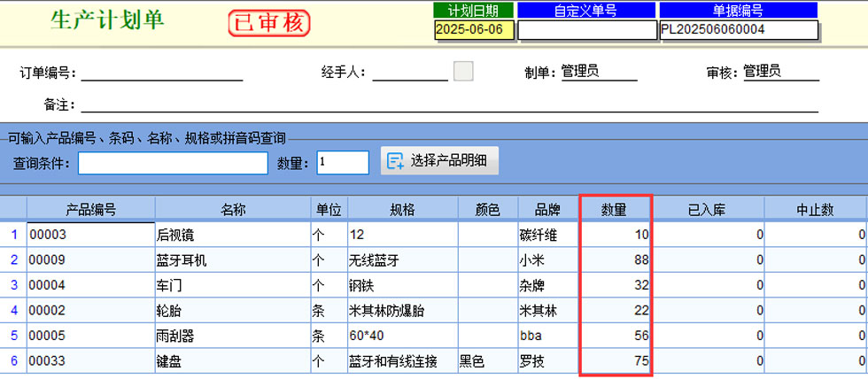
Task: Click the 规格 cell showing 60*40
Action: tap(402, 336)
